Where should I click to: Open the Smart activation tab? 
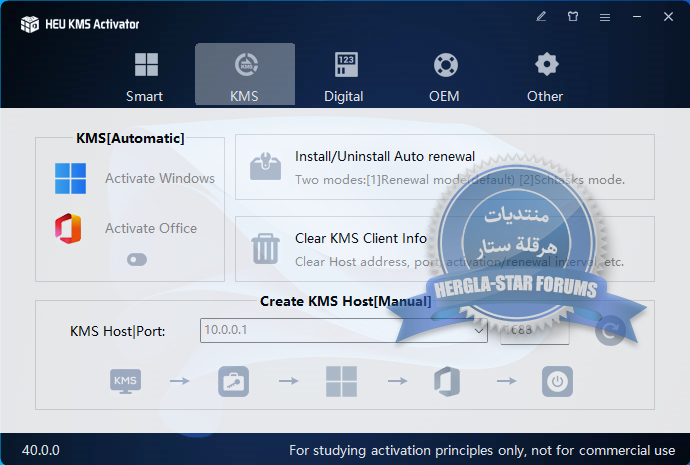145,76
